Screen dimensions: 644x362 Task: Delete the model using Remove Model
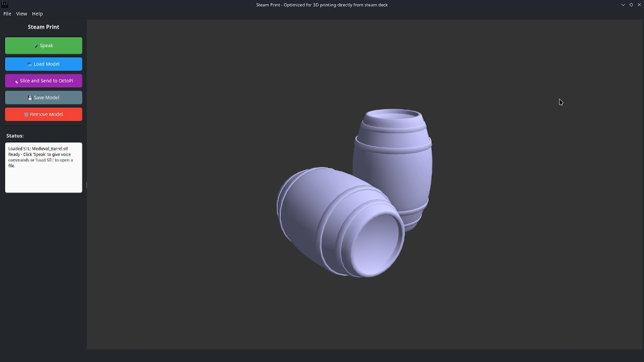pyautogui.click(x=44, y=114)
